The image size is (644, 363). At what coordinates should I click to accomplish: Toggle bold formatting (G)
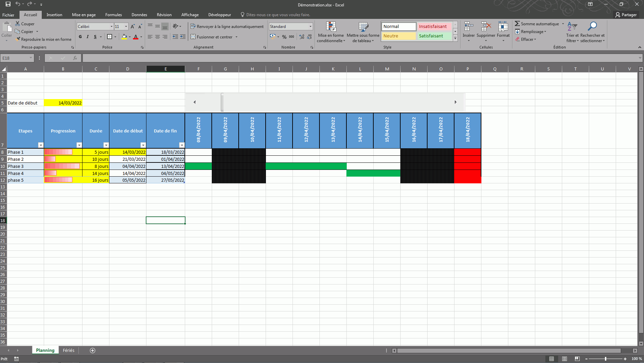point(80,37)
